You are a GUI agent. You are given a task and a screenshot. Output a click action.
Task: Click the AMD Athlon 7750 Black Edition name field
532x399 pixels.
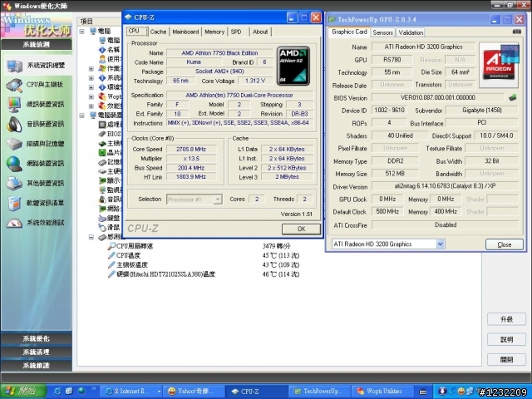(x=219, y=53)
